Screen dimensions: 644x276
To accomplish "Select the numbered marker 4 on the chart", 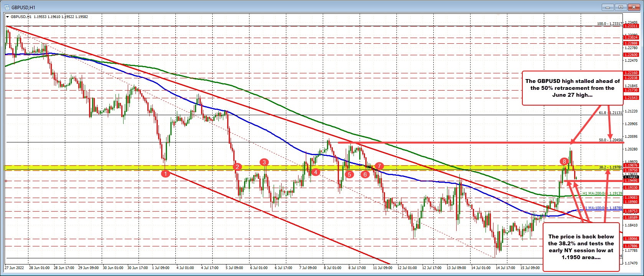I will pos(315,172).
